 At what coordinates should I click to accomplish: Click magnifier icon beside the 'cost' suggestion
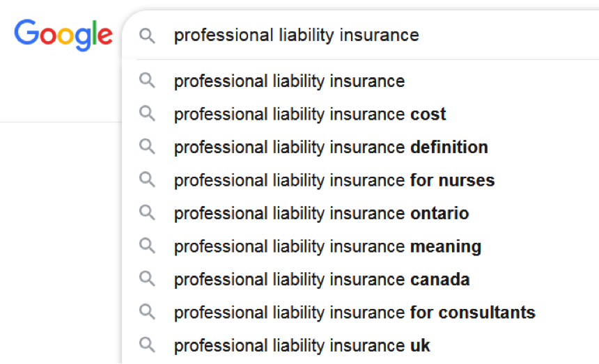point(147,113)
